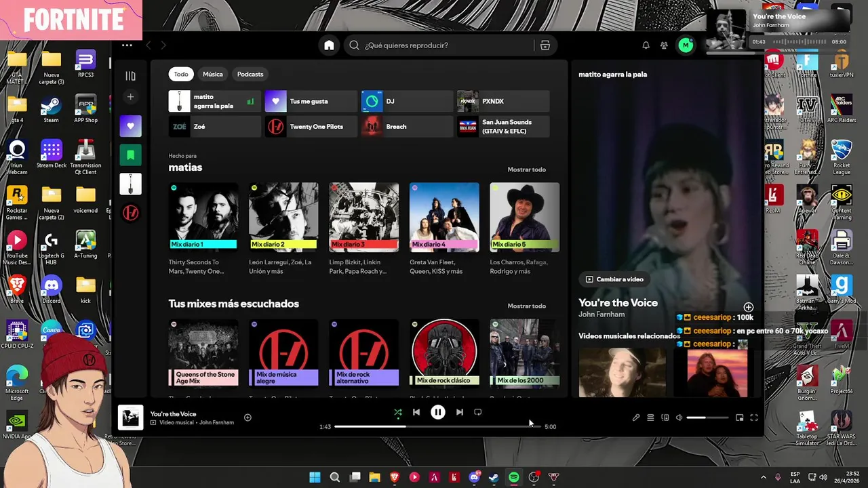Open the green M profile avatar
868x488 pixels.
pos(686,45)
